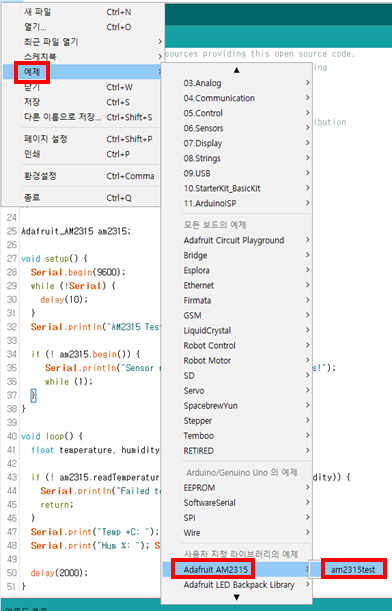This screenshot has width=392, height=611.
Task: Click the up arrow above the examples list
Action: [x=237, y=70]
